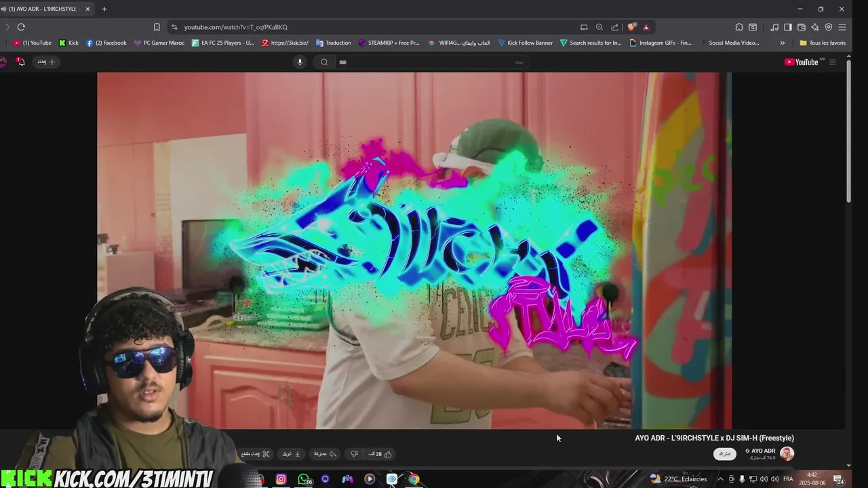
Task: Click the youtube.com address bar URL
Action: tap(236, 27)
